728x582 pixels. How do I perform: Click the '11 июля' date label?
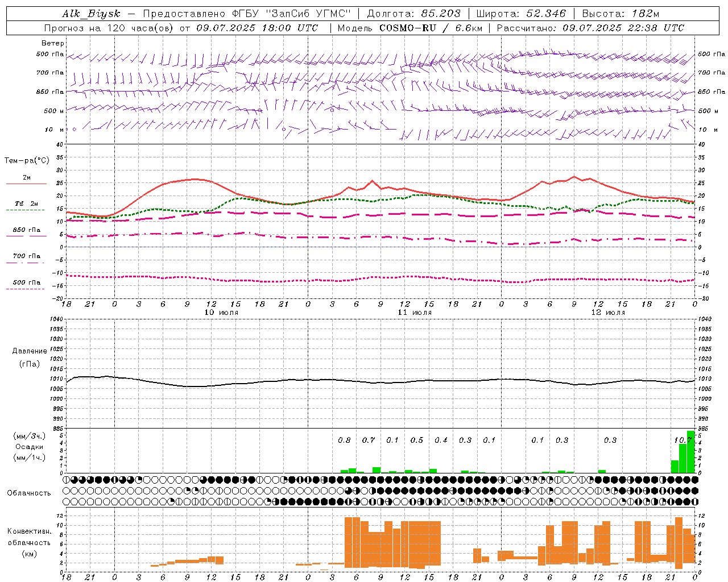point(415,313)
